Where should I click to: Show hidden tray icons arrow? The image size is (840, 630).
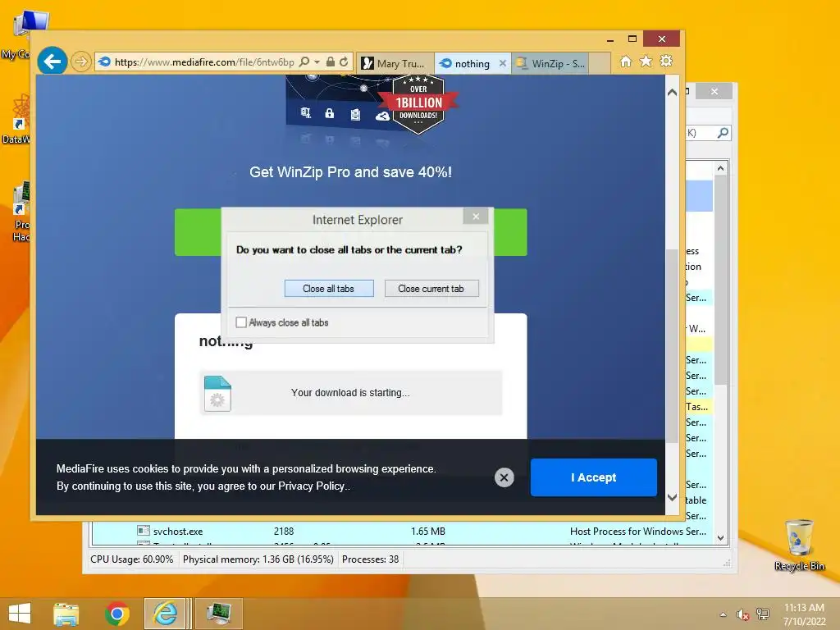coord(724,614)
